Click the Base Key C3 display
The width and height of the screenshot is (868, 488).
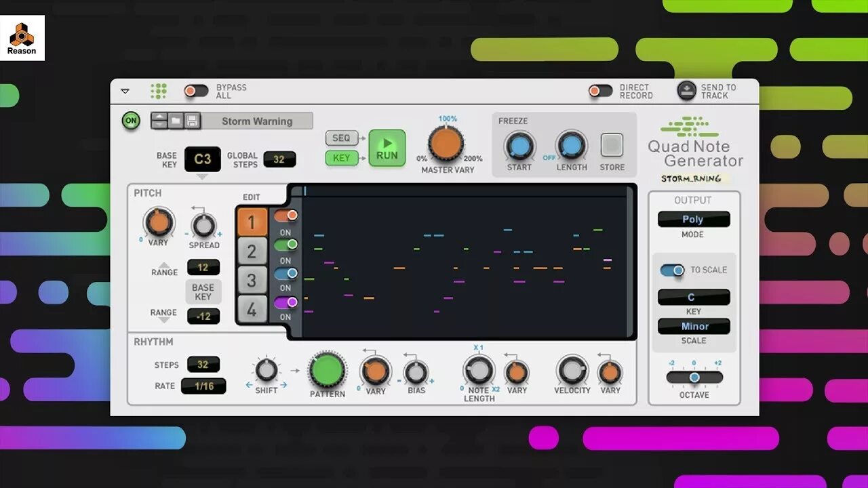point(203,159)
